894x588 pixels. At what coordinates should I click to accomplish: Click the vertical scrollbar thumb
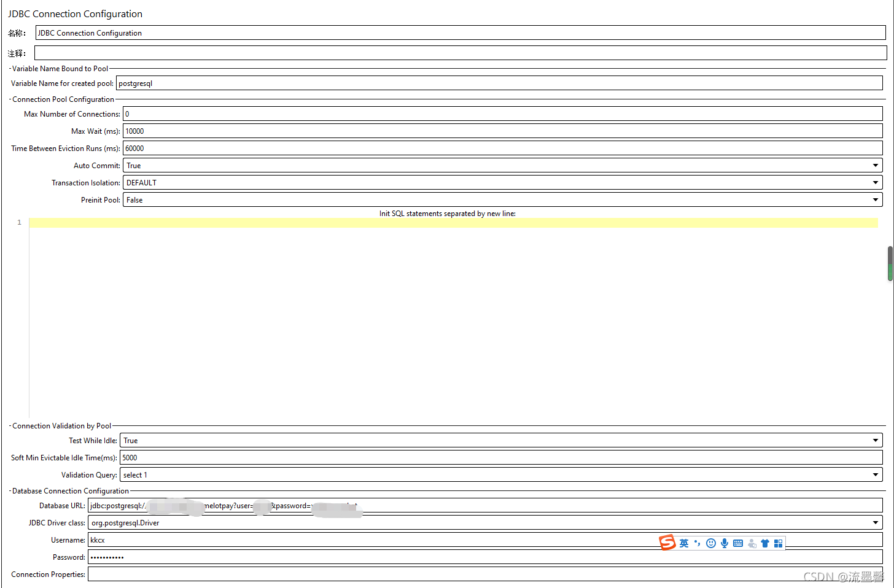[x=890, y=263]
